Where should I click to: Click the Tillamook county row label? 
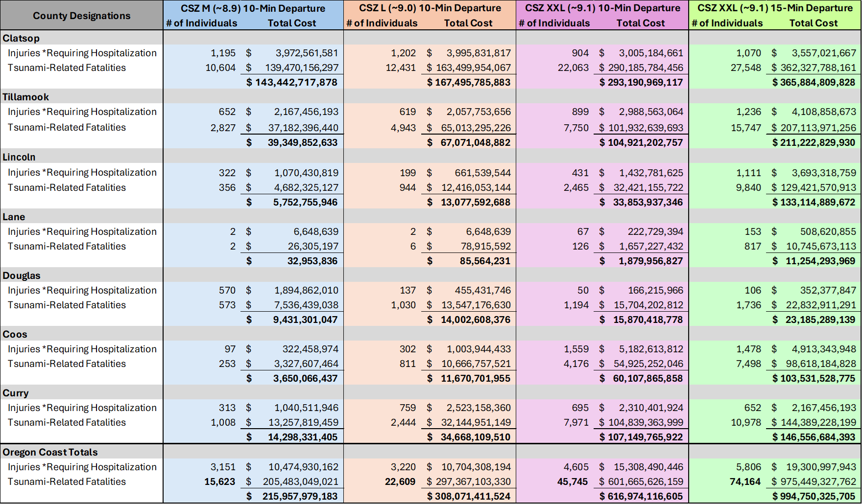click(26, 97)
